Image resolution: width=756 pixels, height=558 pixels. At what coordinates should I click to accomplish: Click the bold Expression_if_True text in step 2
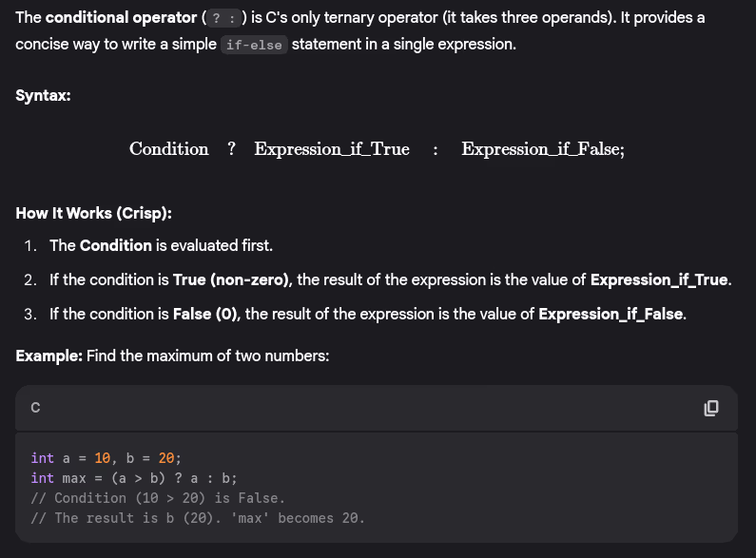[x=659, y=279]
